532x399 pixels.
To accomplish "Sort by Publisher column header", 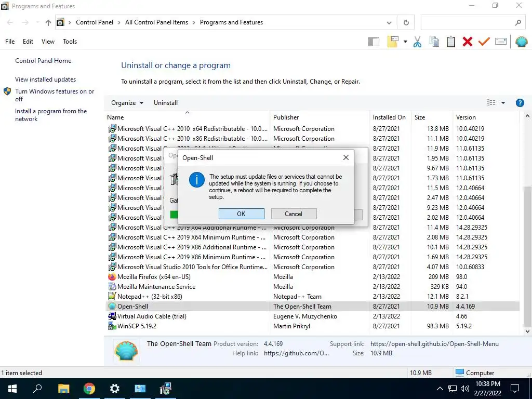I will point(320,117).
